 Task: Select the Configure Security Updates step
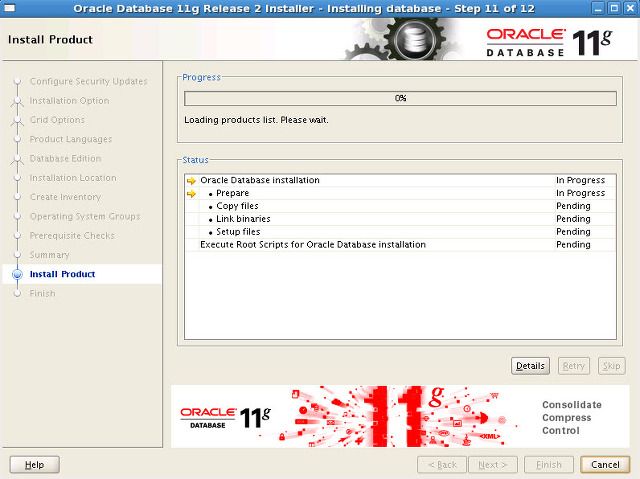(x=89, y=81)
